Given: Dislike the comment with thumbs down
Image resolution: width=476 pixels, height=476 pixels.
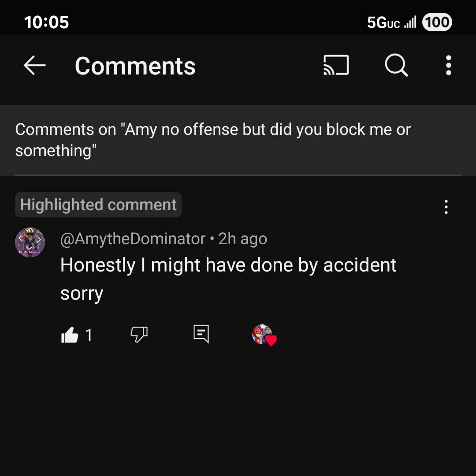Looking at the screenshot, I should pyautogui.click(x=139, y=335).
